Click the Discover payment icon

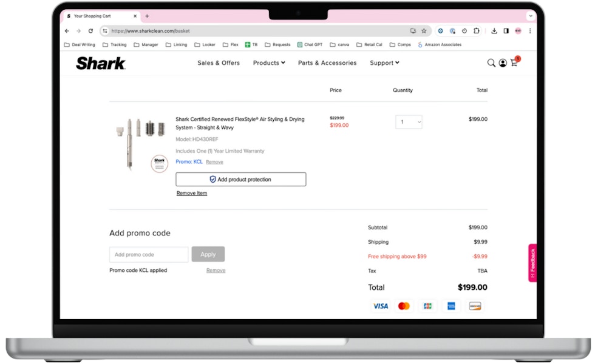[475, 306]
